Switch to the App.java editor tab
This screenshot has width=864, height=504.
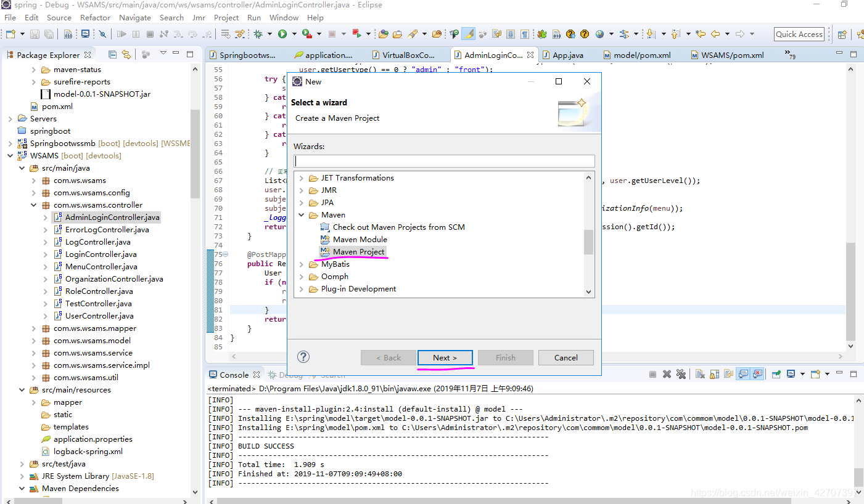coord(568,55)
